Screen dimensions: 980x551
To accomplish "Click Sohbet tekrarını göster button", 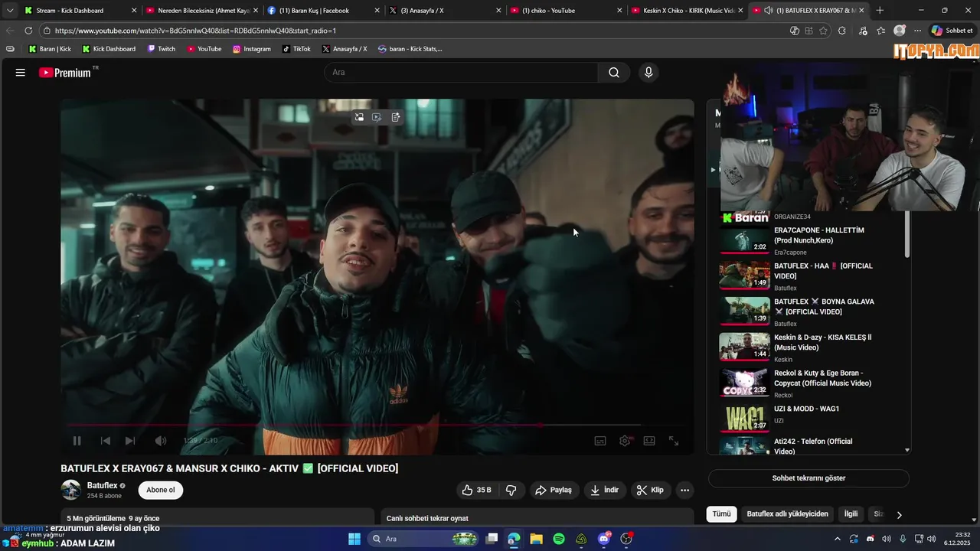I will point(808,478).
